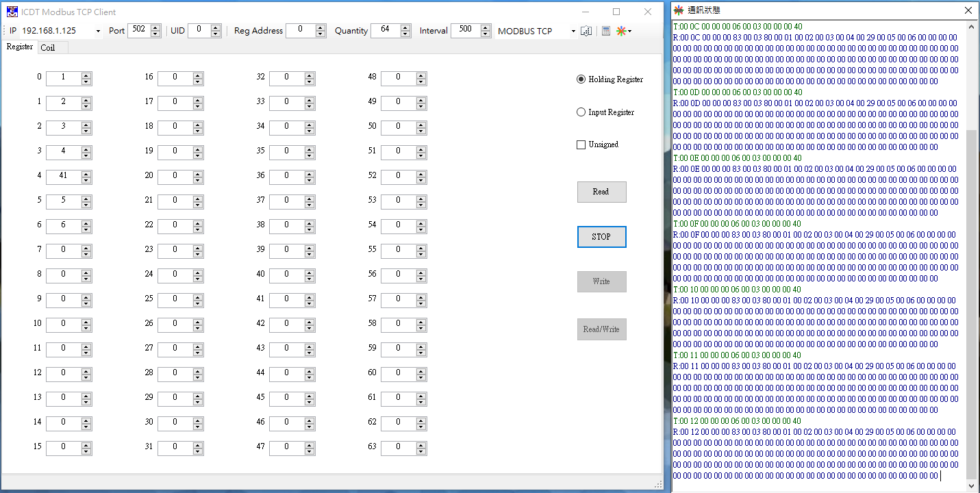Image resolution: width=980 pixels, height=493 pixels.
Task: Decrease register 3 value with down arrow
Action: click(86, 155)
